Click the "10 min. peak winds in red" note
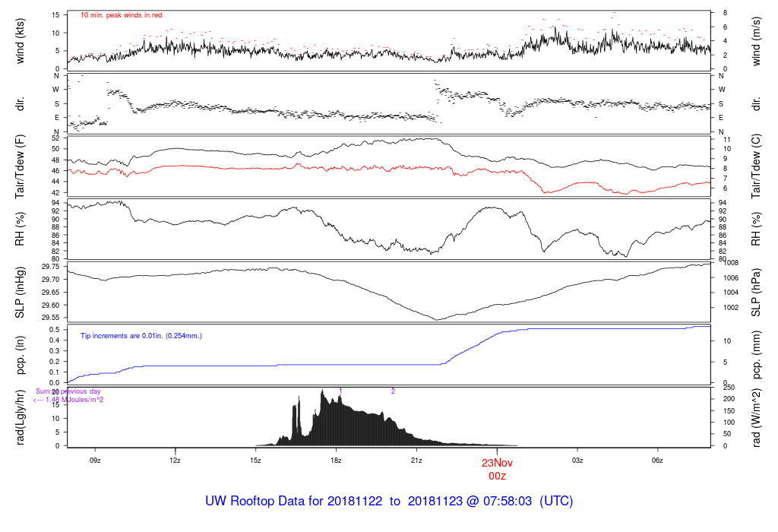The width and height of the screenshot is (778, 532). (x=121, y=15)
